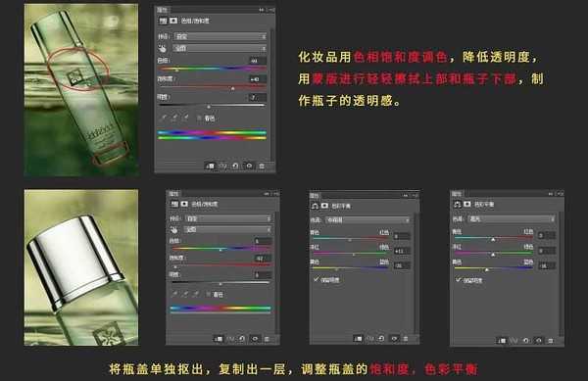Pick the add-to-sample eyedropper in upper Hue/Saturation panel
The image size is (588, 381).
(174, 118)
